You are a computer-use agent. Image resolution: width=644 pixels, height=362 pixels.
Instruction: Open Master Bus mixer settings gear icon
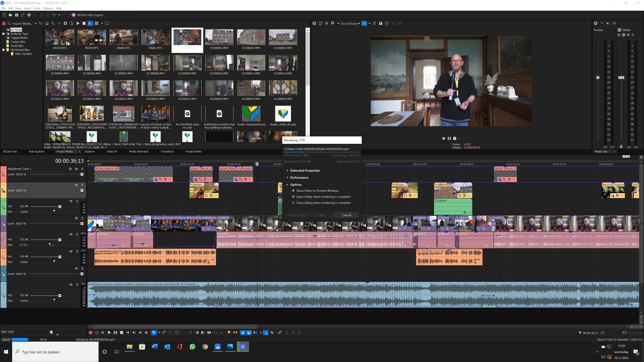(596, 23)
